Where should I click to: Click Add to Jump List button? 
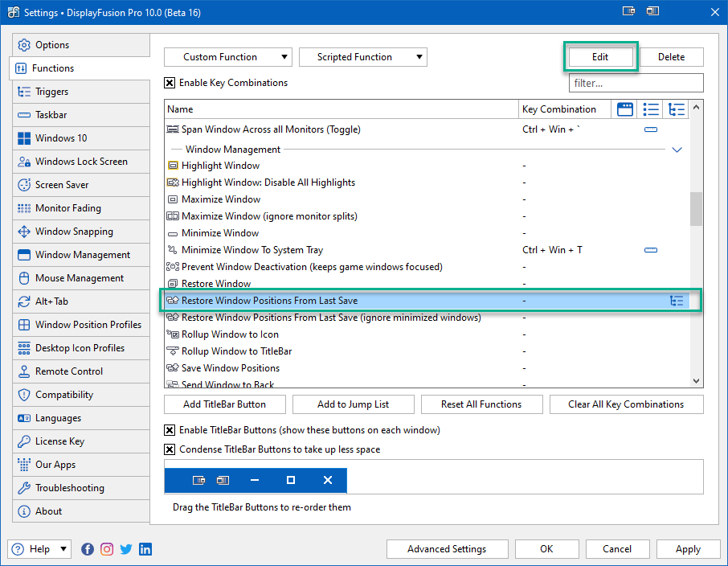[354, 404]
